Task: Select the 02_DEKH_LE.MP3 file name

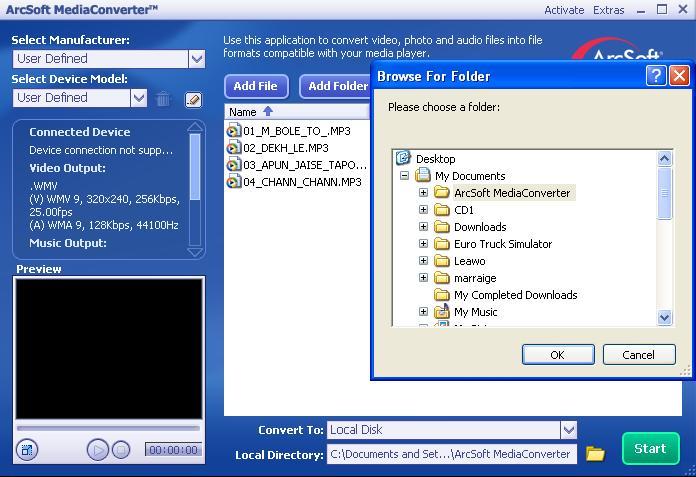Action: [x=286, y=148]
